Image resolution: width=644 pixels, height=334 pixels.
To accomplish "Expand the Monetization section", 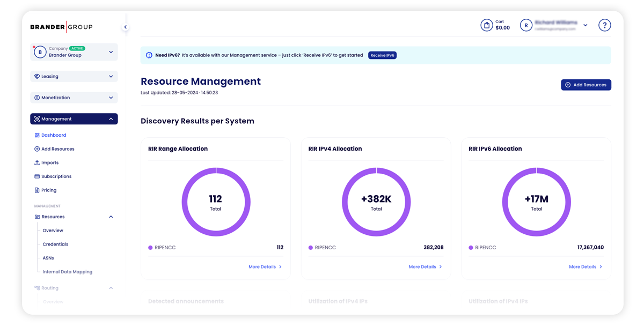I will pos(74,97).
